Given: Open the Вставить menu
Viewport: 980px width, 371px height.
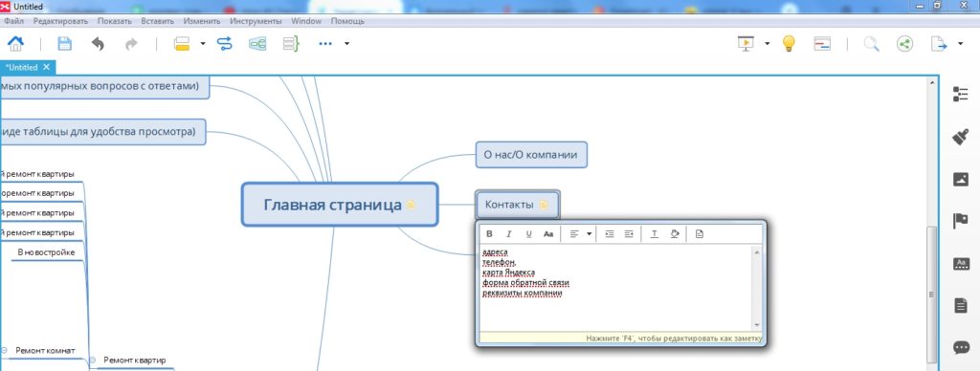Looking at the screenshot, I should click(x=158, y=21).
